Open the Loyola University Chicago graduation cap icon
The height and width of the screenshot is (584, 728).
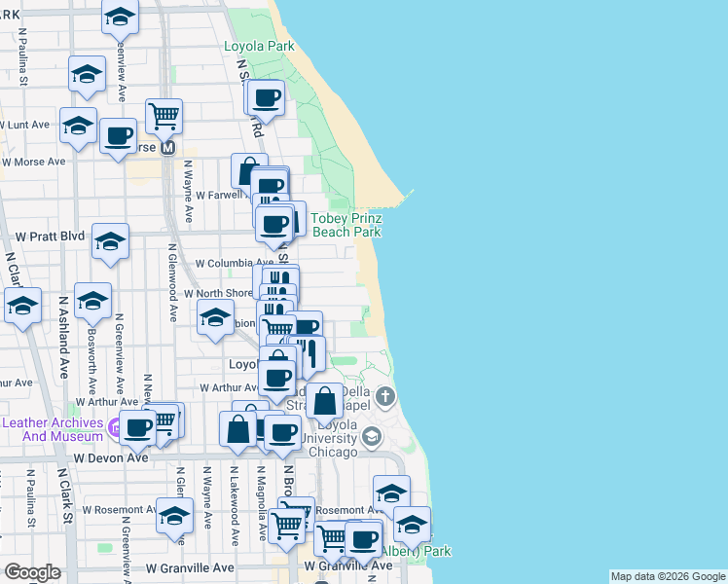pos(372,436)
